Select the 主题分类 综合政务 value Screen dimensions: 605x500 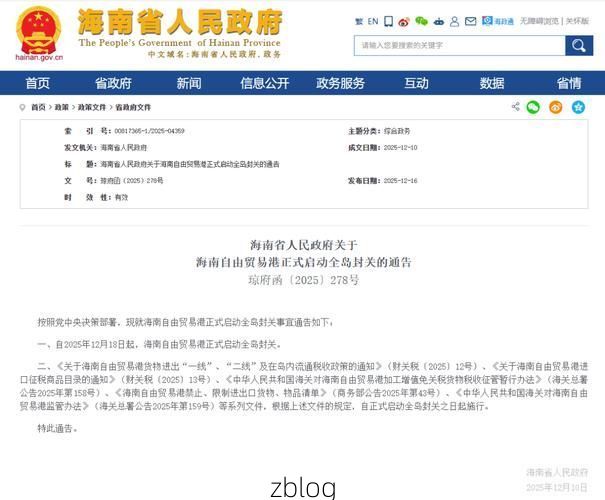coord(397,131)
